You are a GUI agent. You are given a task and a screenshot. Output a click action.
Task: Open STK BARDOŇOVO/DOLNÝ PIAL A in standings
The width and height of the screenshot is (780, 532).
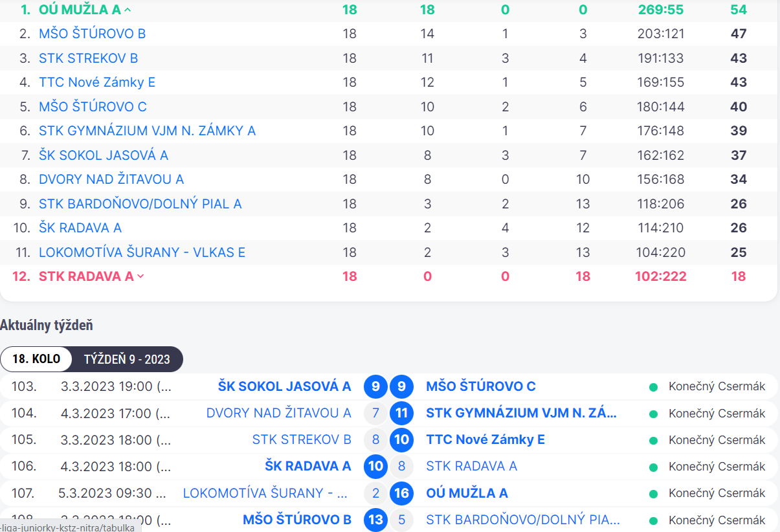[140, 204]
